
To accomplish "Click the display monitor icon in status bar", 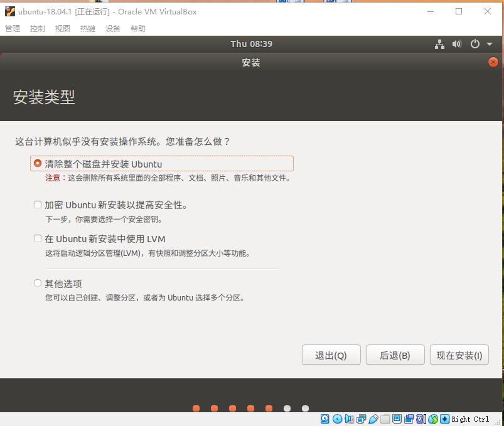I will [x=397, y=419].
